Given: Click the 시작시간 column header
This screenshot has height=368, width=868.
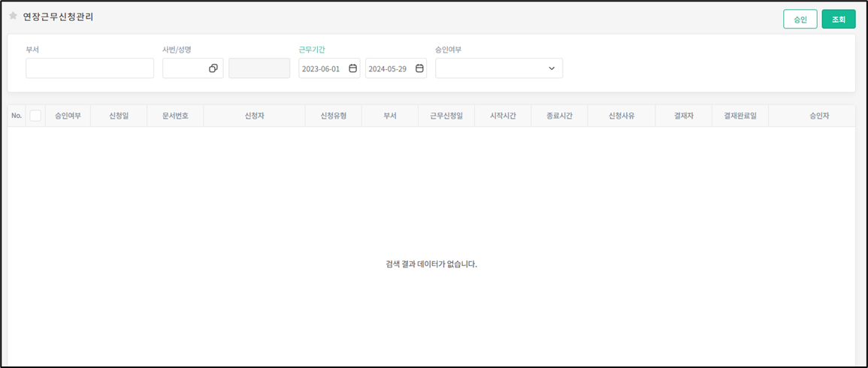Looking at the screenshot, I should (x=503, y=116).
